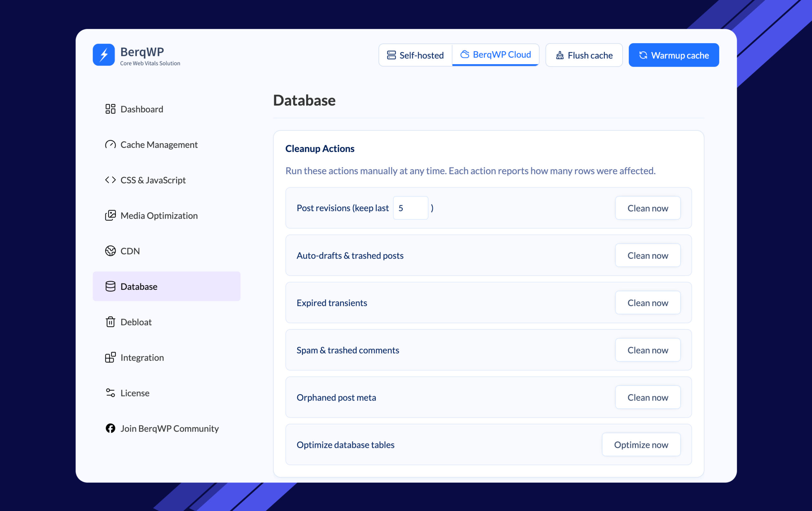Viewport: 812px width, 511px height.
Task: Navigate to the CDN page
Action: click(167, 251)
